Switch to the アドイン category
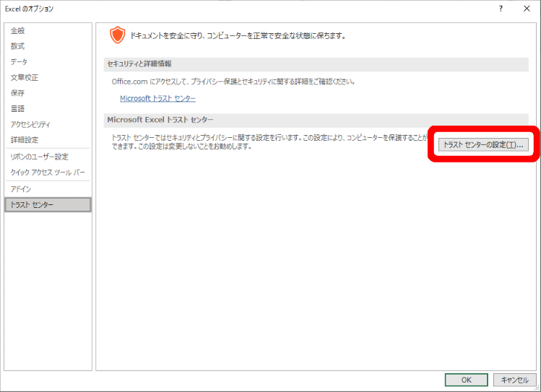Screen dimensions: 541x392 (x=21, y=188)
